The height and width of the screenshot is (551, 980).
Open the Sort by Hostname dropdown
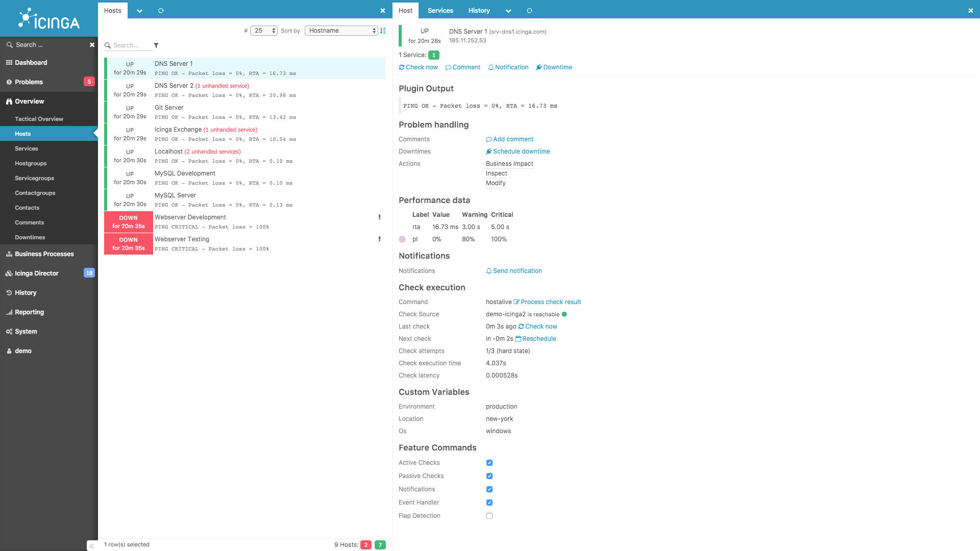(341, 31)
